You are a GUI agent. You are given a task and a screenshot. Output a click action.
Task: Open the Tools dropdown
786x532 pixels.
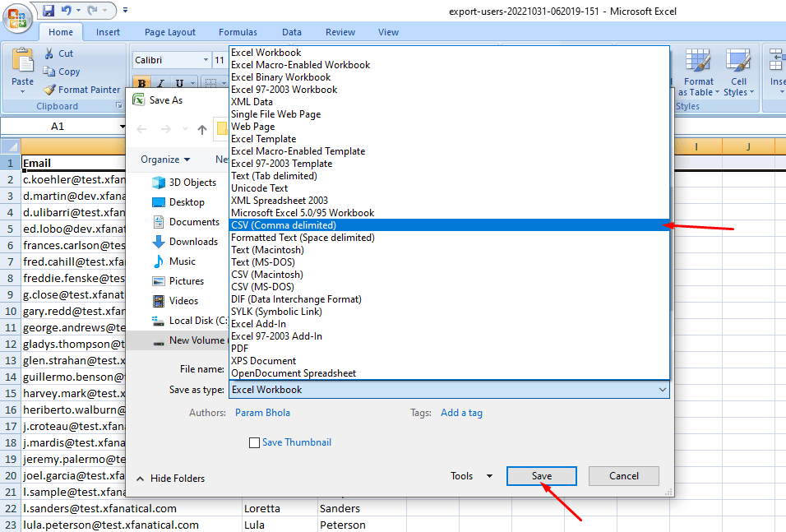471,475
